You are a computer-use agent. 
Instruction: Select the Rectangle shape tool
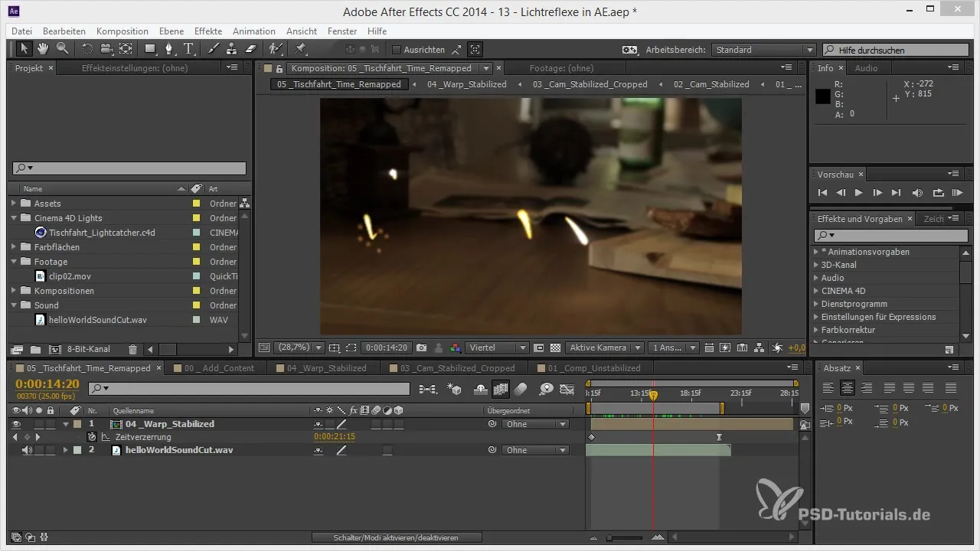pyautogui.click(x=150, y=49)
